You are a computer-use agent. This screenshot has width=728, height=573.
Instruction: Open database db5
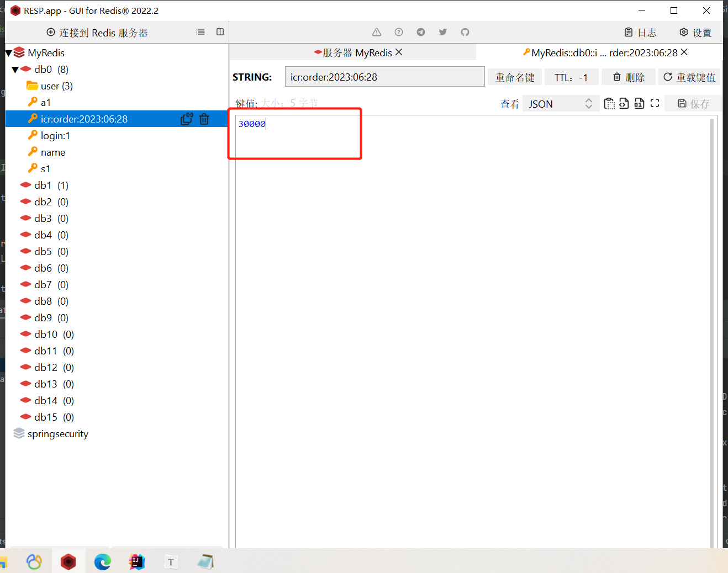coord(44,252)
